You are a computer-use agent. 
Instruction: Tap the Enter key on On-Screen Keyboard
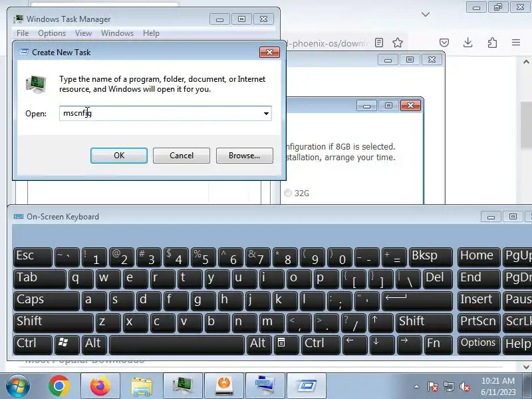[x=418, y=301]
